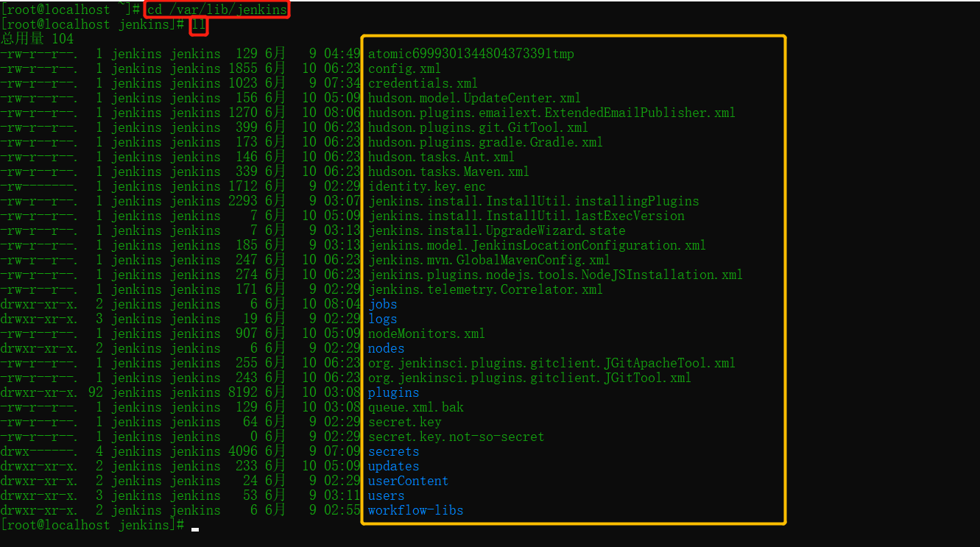
Task: Click permissions drwx------ of secrets row
Action: click(39, 451)
